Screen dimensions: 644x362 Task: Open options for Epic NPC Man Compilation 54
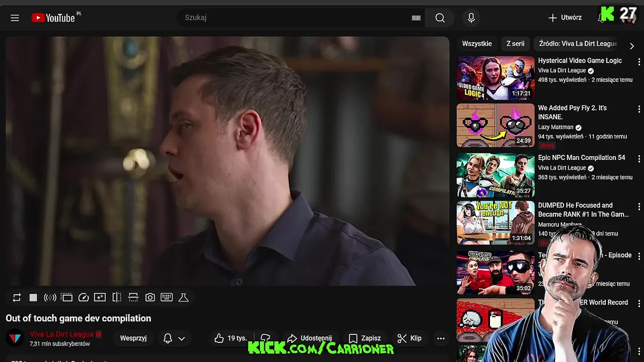click(639, 159)
